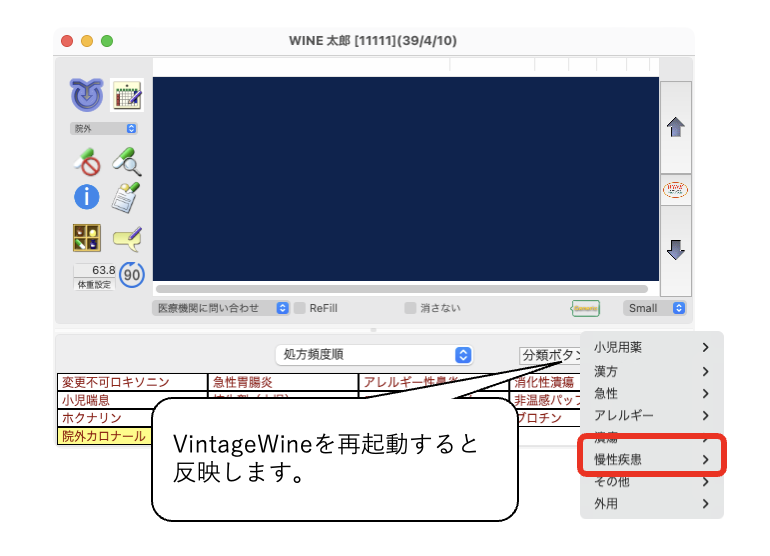Click the green Generic tag icon
The height and width of the screenshot is (556, 770).
click(585, 308)
